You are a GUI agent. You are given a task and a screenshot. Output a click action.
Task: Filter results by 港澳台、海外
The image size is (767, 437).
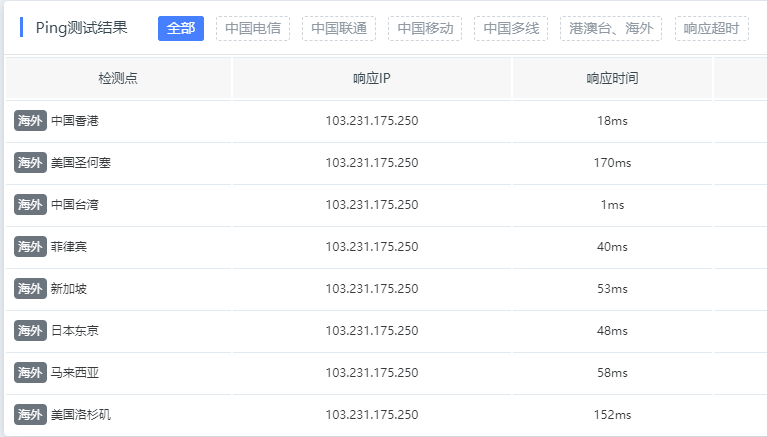[x=611, y=28]
